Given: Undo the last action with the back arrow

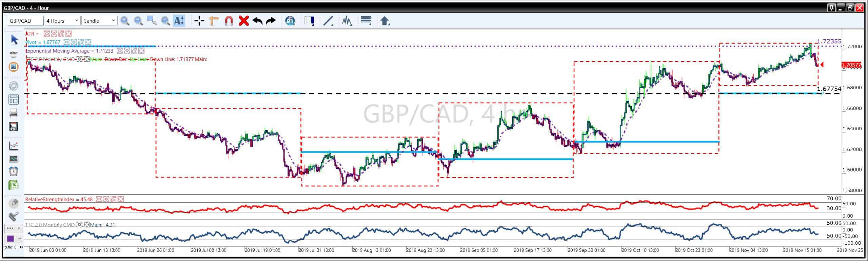Looking at the screenshot, I should point(257,21).
